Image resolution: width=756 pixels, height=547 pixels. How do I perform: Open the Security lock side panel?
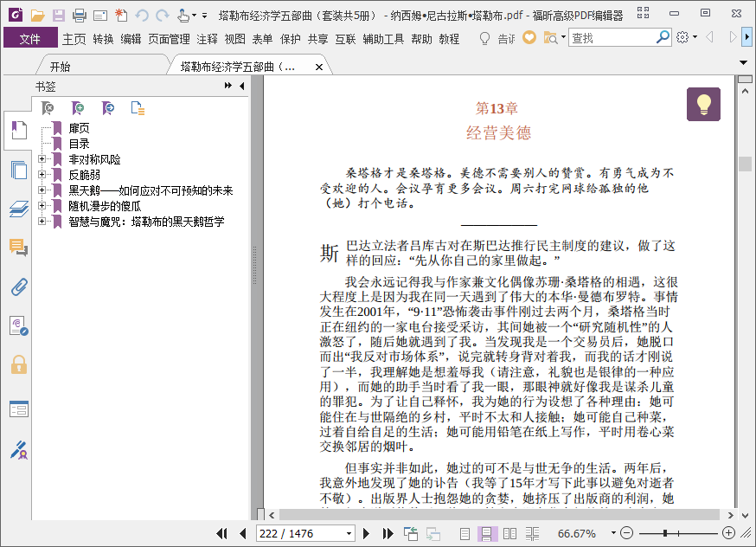(19, 364)
